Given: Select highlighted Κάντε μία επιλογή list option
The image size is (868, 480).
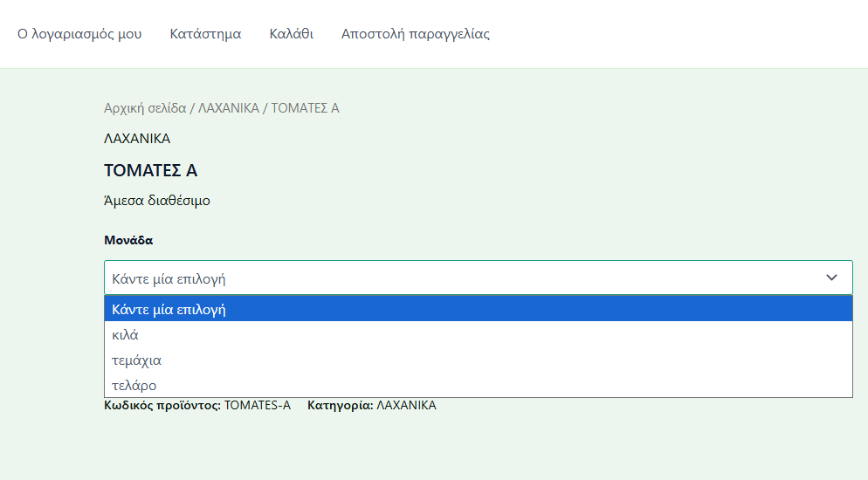Looking at the screenshot, I should (169, 309).
